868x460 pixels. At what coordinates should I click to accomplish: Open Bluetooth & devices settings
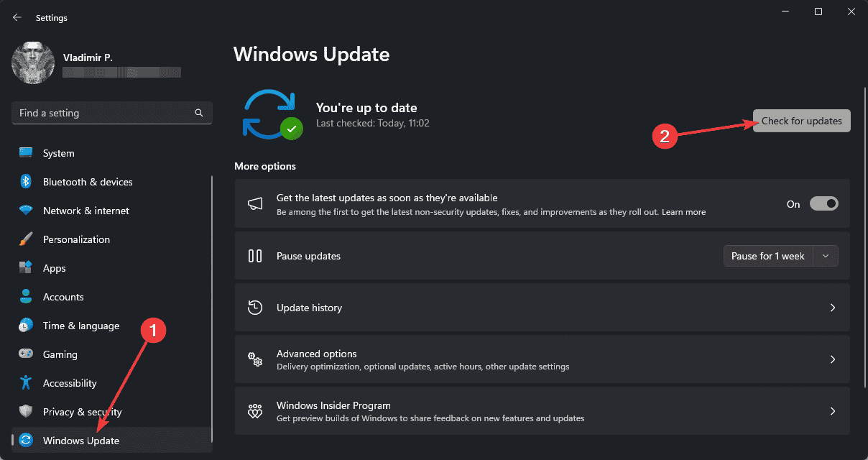click(x=111, y=182)
